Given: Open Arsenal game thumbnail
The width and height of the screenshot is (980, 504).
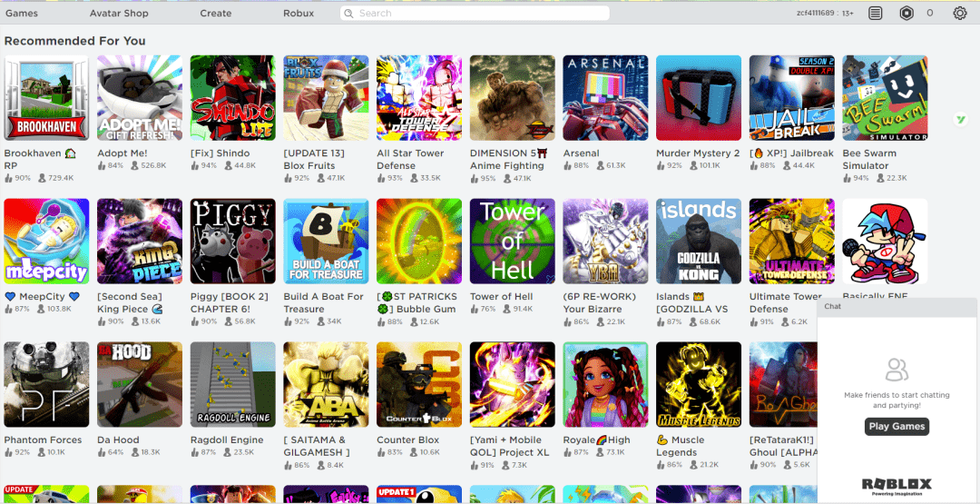Looking at the screenshot, I should pos(605,98).
